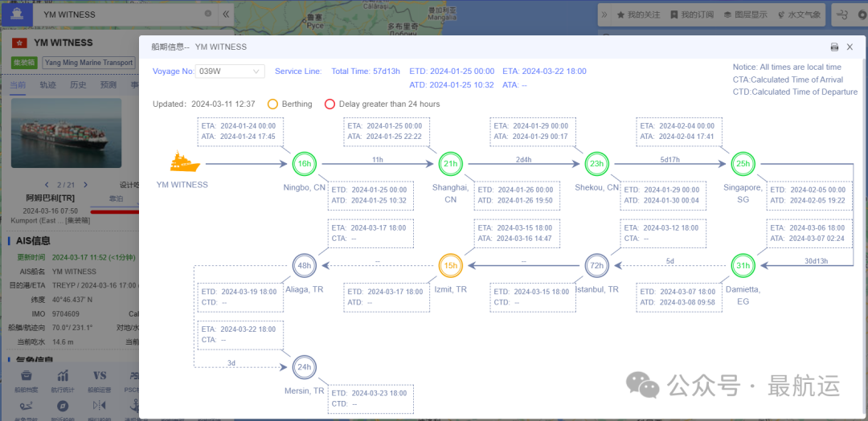Open 图层显示 layer display
Screen dimensions: 868x421
pyautogui.click(x=745, y=15)
